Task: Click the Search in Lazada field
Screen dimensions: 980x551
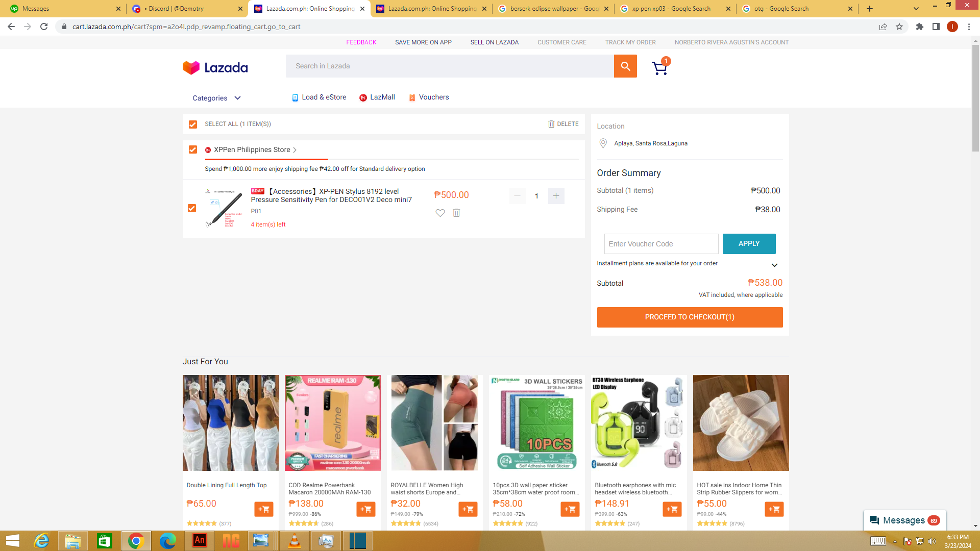Action: [450, 66]
